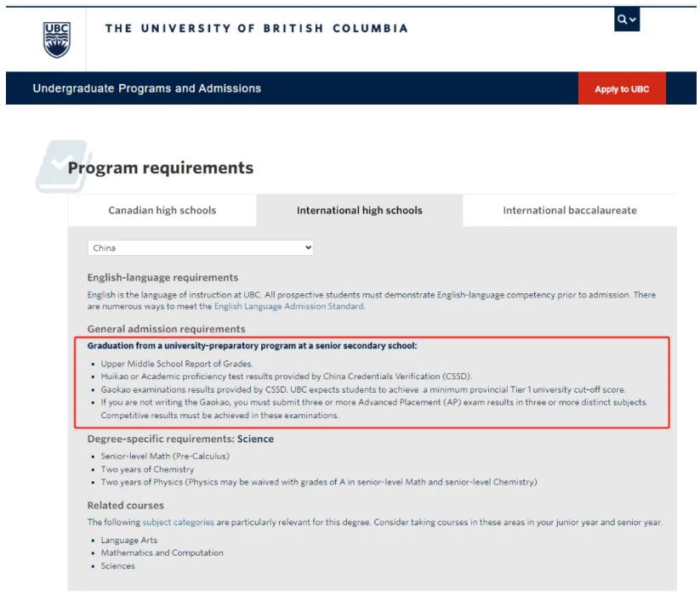Switch to Canadian high schools tab
The image size is (700, 601).
(162, 210)
